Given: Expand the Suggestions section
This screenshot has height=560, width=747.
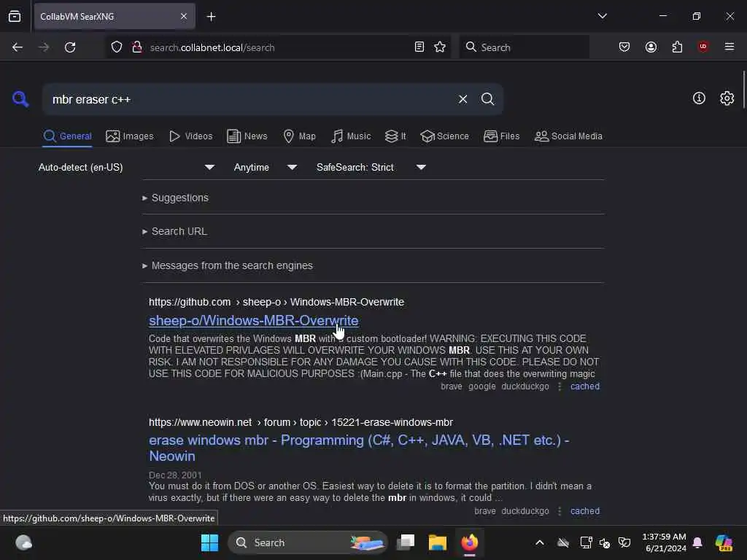Looking at the screenshot, I should 175,198.
